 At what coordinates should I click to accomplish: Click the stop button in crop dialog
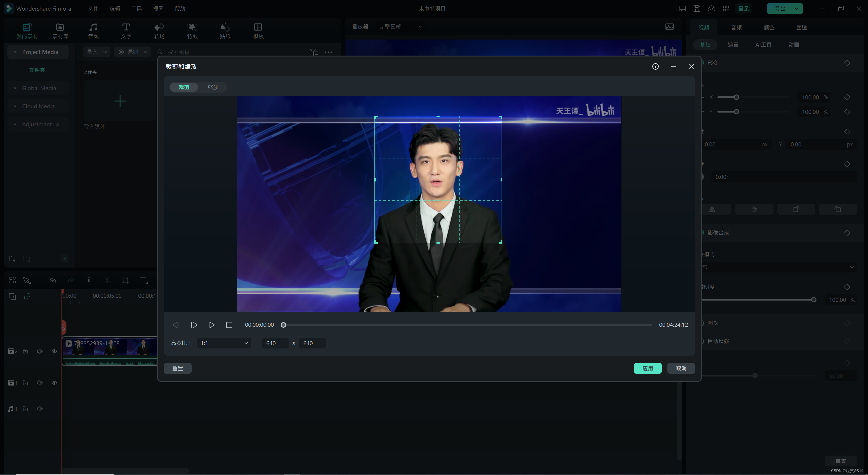(x=229, y=325)
